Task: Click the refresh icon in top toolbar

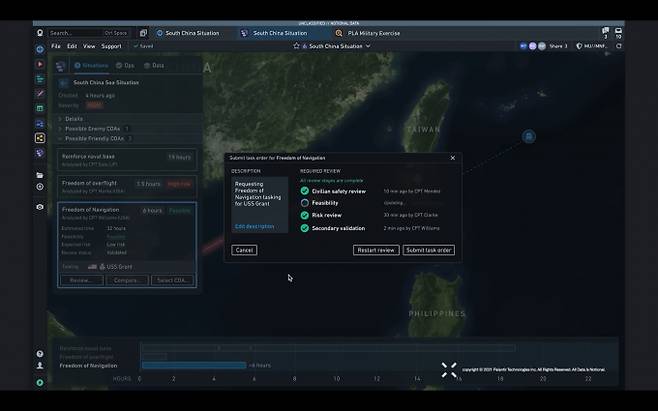Action: [x=619, y=46]
